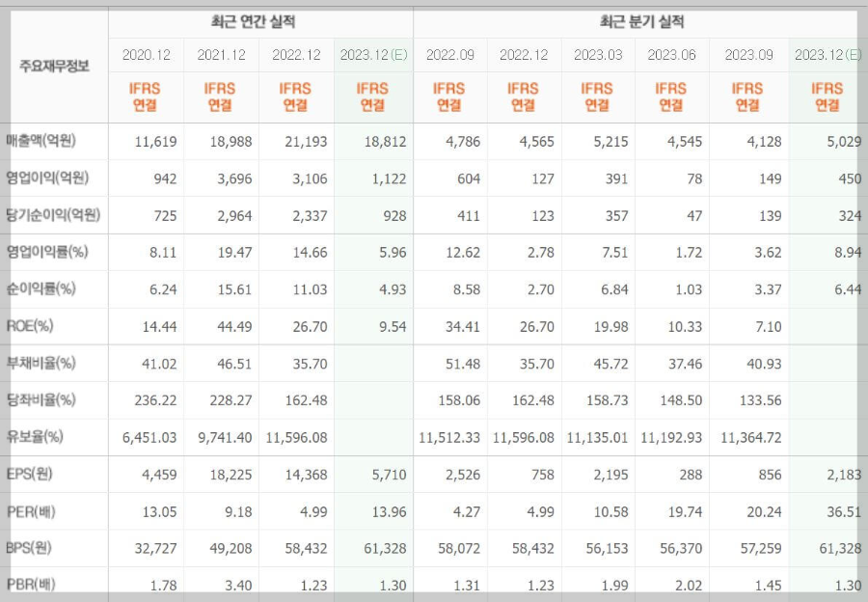Click the PER value 36.51
This screenshot has height=602, width=868.
point(844,511)
